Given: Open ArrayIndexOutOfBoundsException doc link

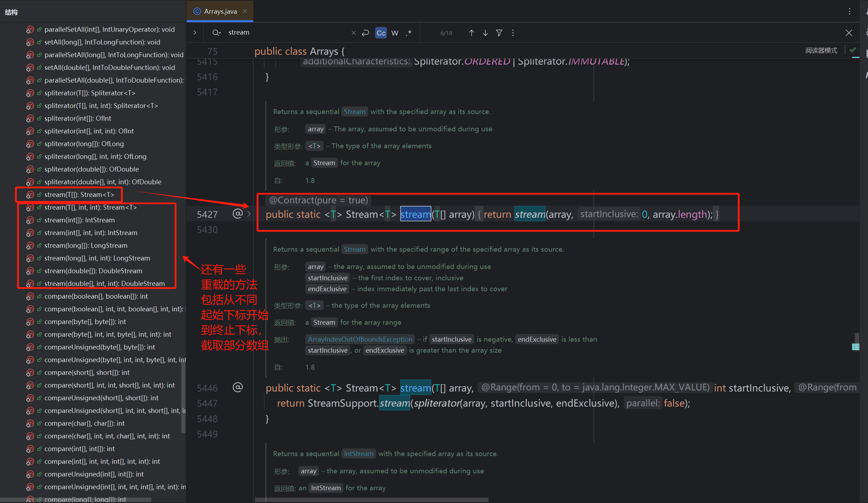Looking at the screenshot, I should coord(360,339).
